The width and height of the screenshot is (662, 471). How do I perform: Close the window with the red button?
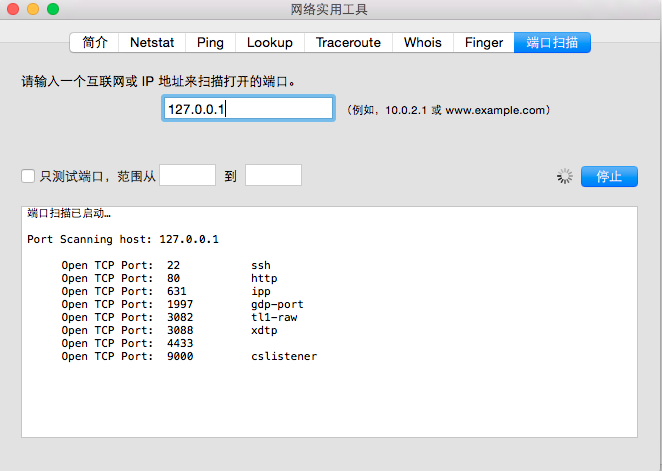tap(13, 9)
